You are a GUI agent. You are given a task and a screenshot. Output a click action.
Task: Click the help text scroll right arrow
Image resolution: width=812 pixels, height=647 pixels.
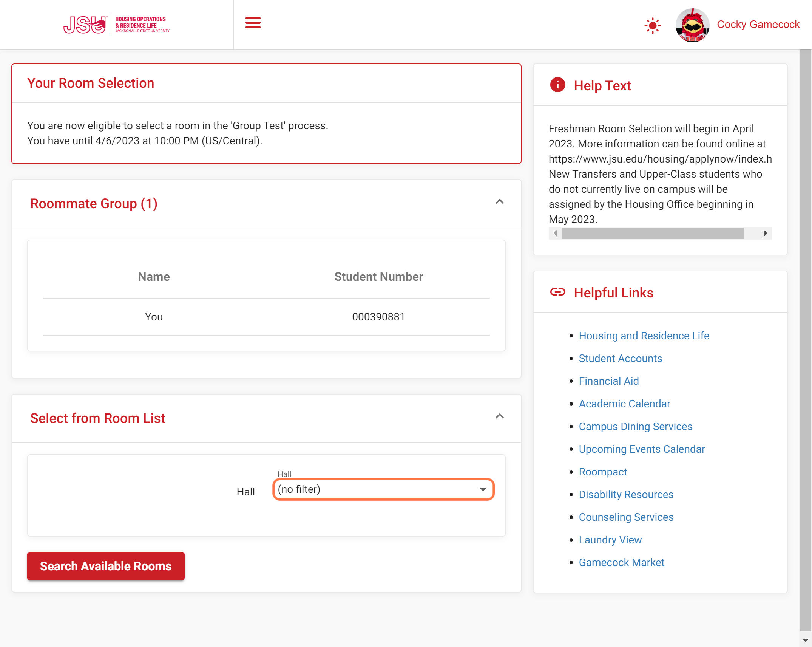pyautogui.click(x=765, y=233)
